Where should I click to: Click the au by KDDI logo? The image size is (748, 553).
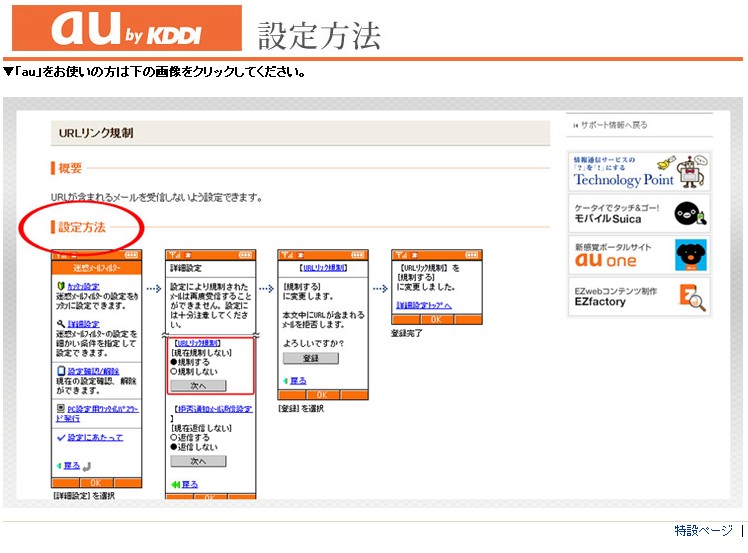(x=127, y=29)
